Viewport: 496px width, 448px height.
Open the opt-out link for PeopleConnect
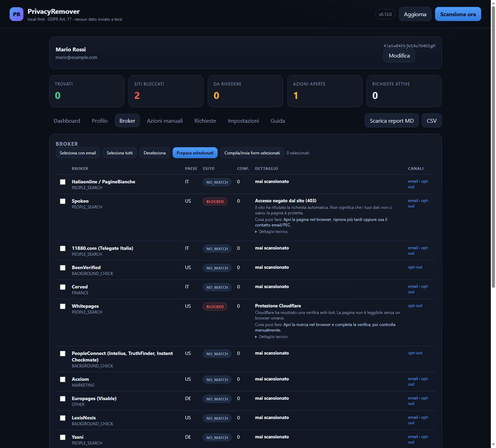pos(415,353)
